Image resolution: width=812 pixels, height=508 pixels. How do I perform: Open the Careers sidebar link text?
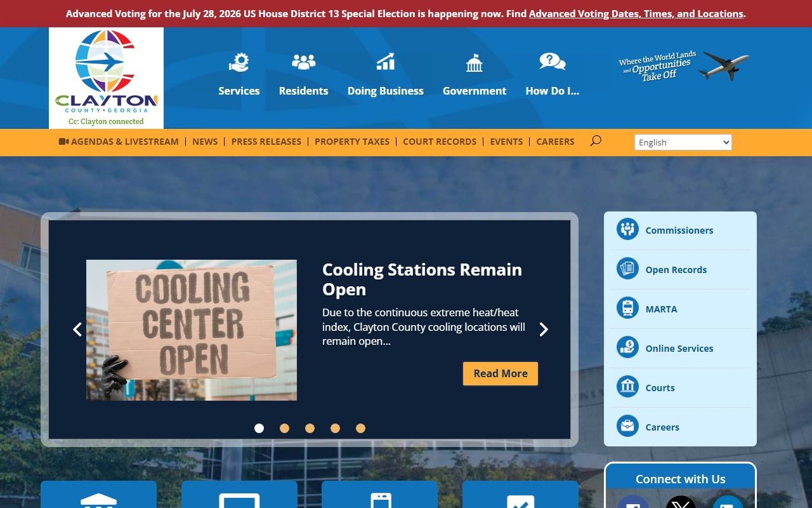662,427
